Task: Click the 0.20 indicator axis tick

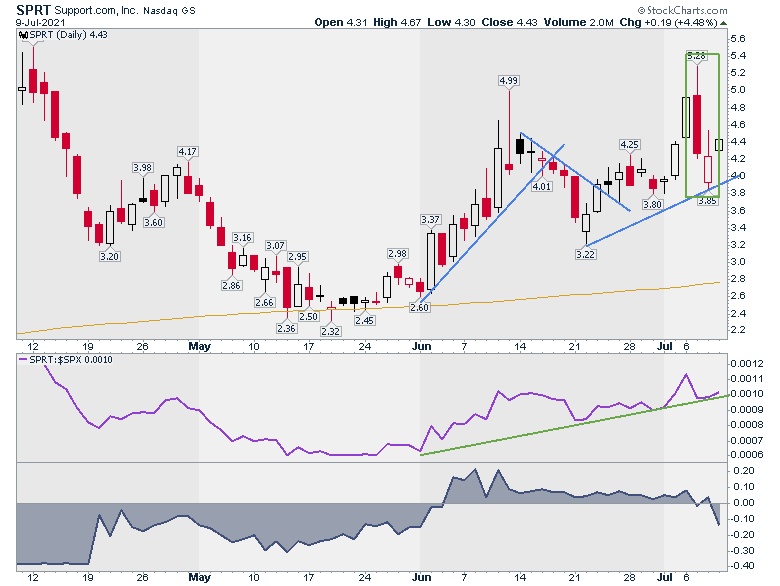Action: [x=744, y=471]
